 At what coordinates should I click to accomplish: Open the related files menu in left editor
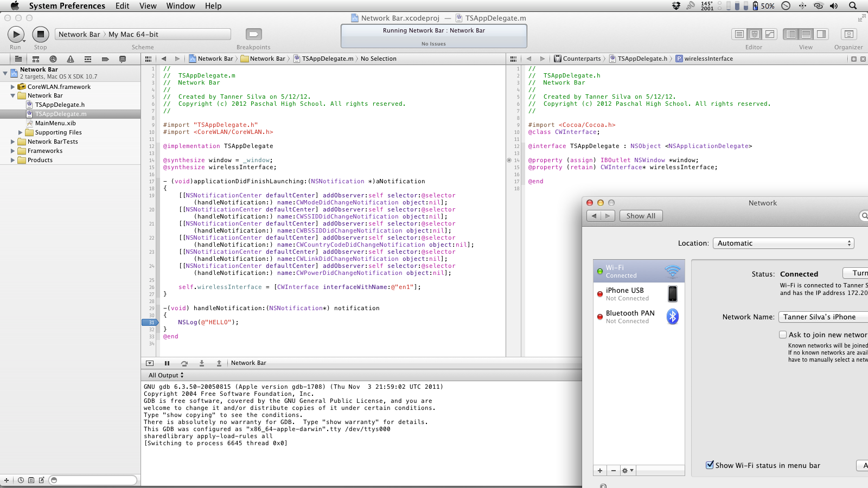[x=148, y=59]
